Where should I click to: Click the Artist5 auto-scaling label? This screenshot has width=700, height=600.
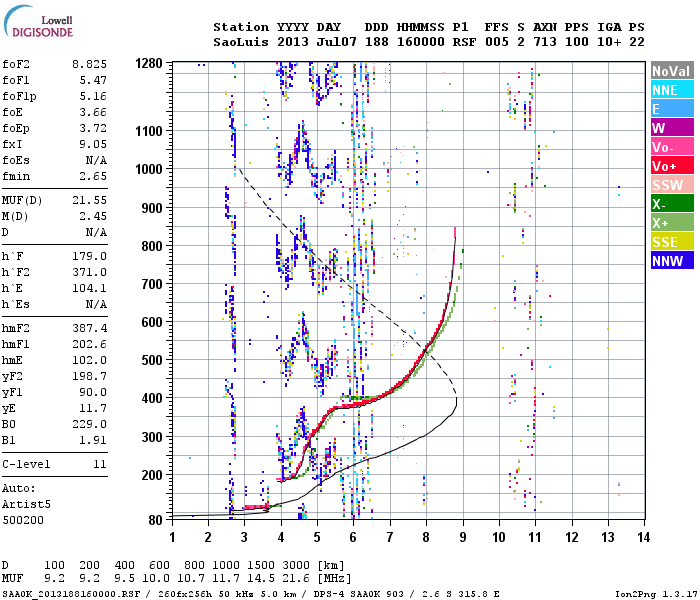26,504
